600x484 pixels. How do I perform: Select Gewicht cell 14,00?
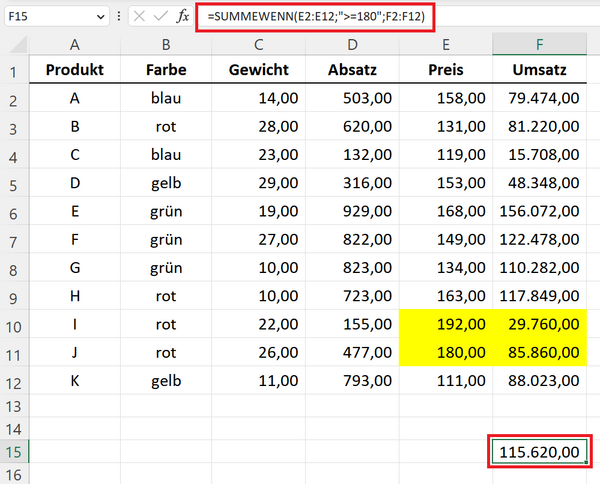259,98
